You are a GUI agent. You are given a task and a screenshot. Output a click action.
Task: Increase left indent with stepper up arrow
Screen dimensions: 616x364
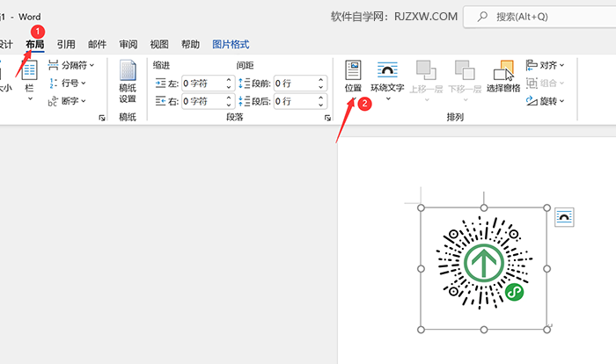click(229, 80)
